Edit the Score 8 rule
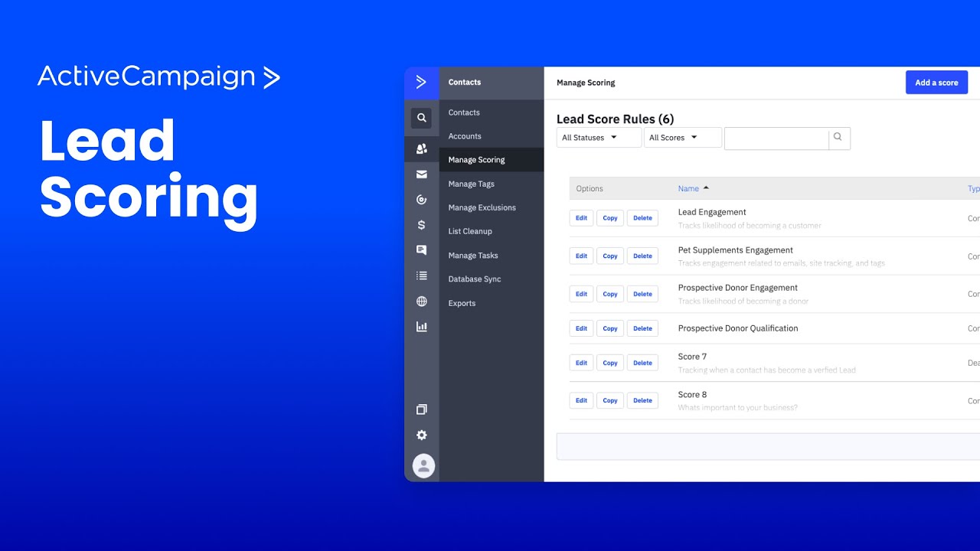This screenshot has width=980, height=551. point(581,400)
